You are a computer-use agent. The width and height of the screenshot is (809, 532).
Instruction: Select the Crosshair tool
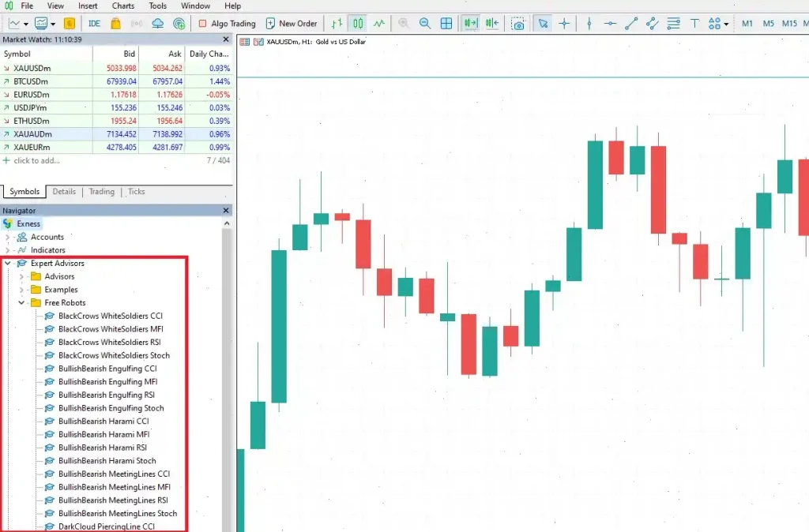564,23
